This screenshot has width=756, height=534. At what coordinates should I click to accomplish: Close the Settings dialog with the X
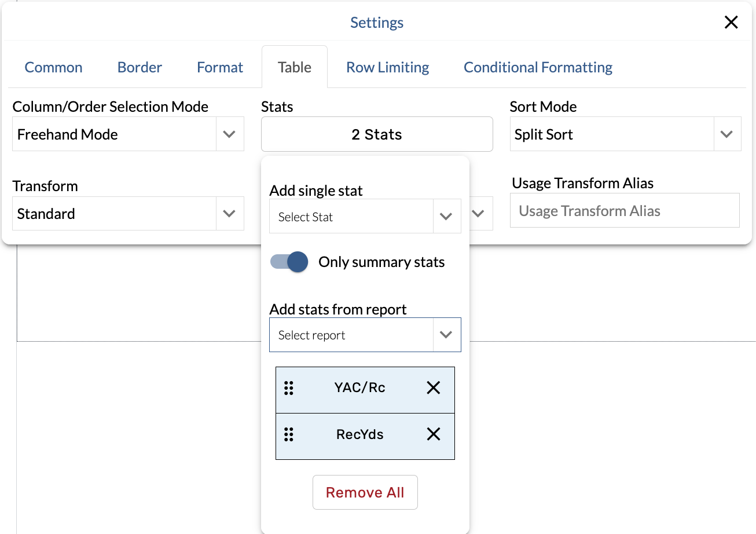coord(731,23)
